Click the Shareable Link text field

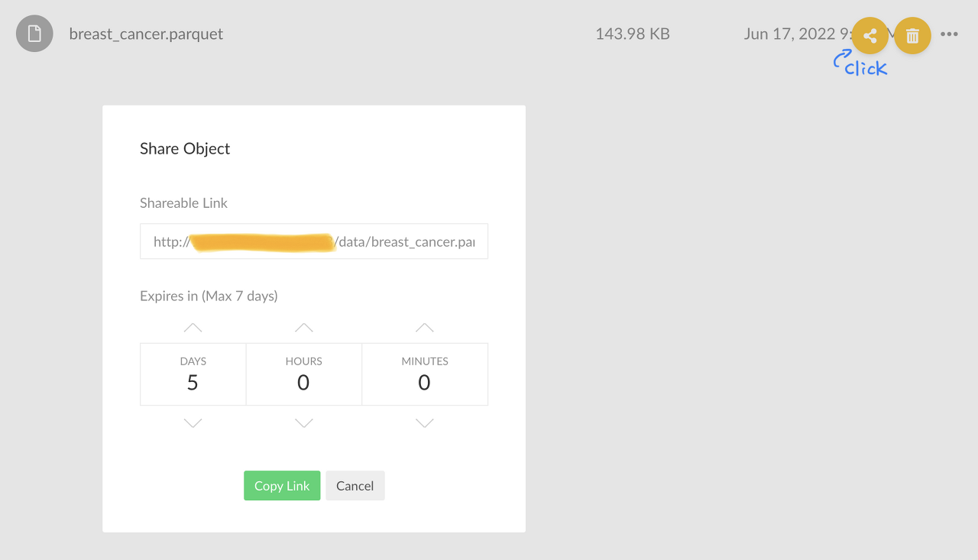tap(314, 241)
